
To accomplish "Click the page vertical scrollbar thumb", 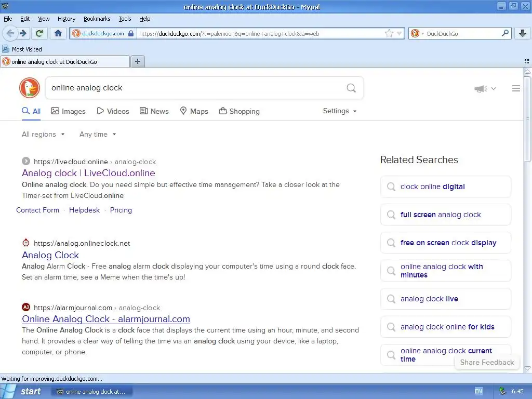I will click(x=527, y=119).
